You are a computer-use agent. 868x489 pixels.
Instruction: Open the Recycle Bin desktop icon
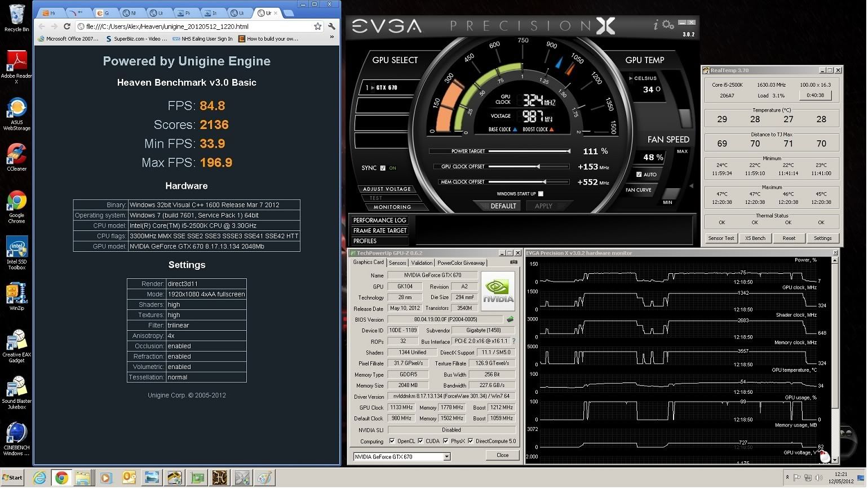(x=16, y=17)
